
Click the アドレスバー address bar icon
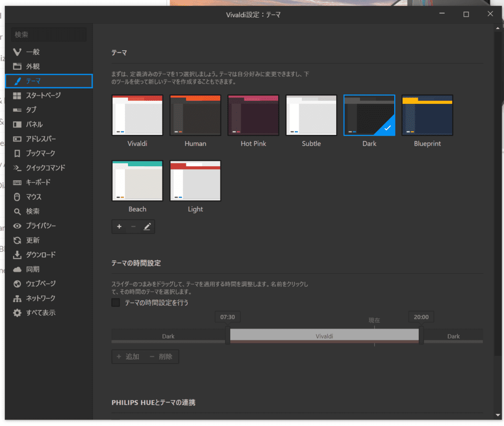pos(17,139)
